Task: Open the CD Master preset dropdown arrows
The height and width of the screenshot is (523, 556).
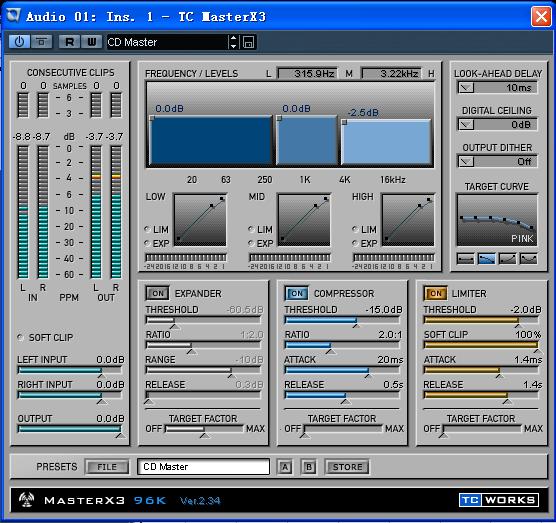Action: (233, 42)
